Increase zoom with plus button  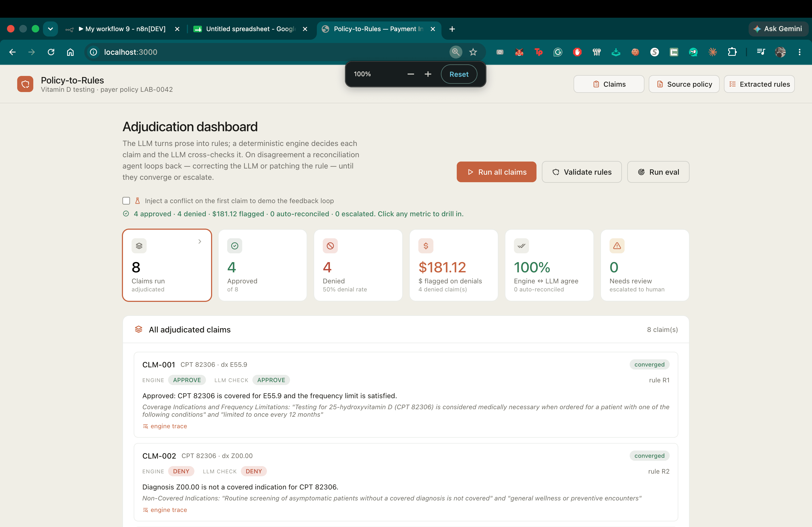(x=428, y=74)
